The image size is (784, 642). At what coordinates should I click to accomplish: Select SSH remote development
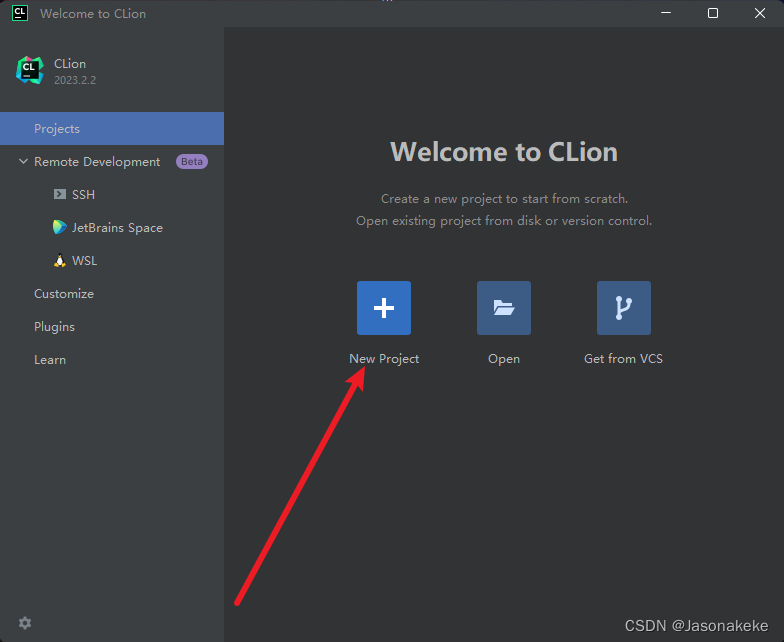tap(84, 194)
